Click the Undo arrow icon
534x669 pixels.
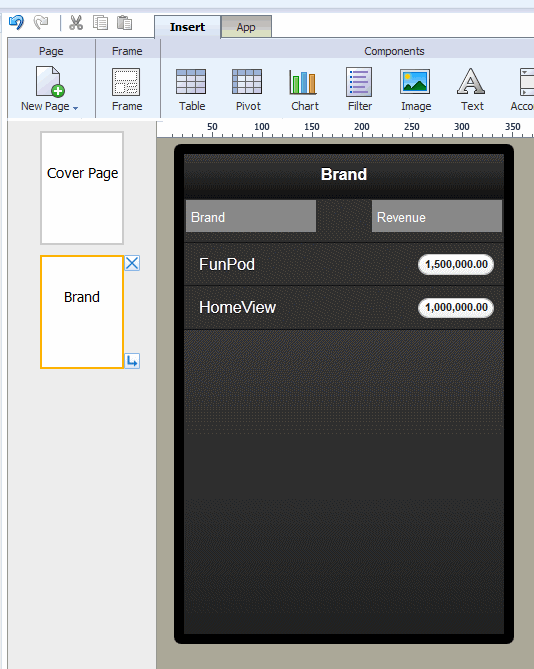coord(16,22)
